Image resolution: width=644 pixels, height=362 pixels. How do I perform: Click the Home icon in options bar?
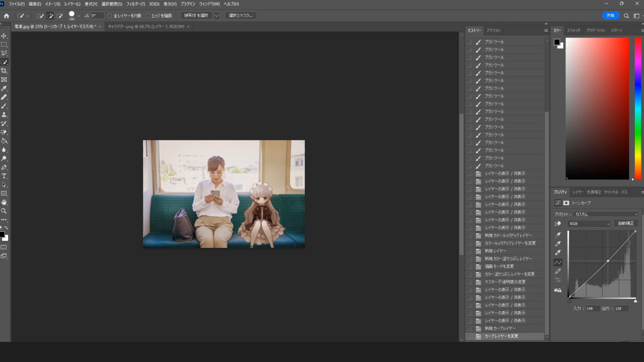point(6,16)
